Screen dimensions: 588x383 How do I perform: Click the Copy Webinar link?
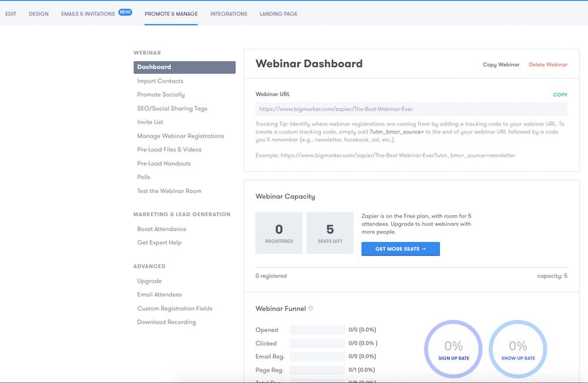tap(501, 65)
